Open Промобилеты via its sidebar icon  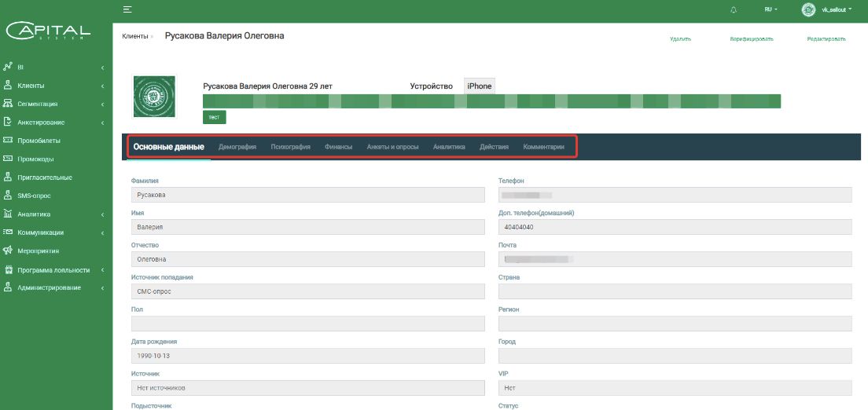coord(7,141)
